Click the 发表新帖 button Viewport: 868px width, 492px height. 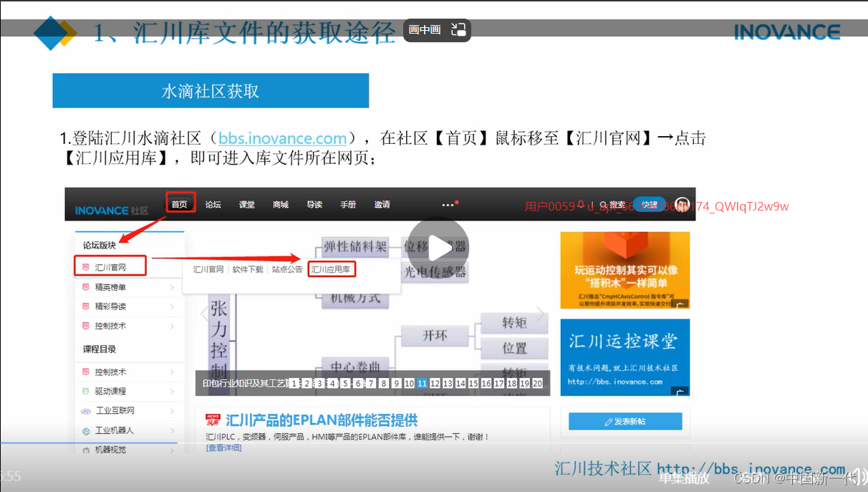[625, 421]
